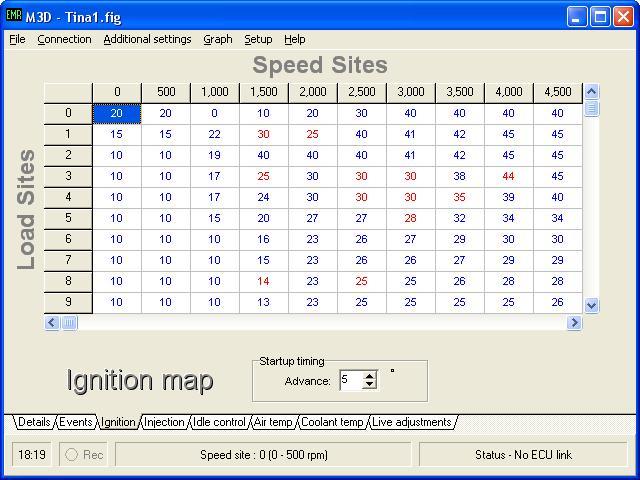Select load site row header 5
This screenshot has height=480, width=640.
[68, 218]
